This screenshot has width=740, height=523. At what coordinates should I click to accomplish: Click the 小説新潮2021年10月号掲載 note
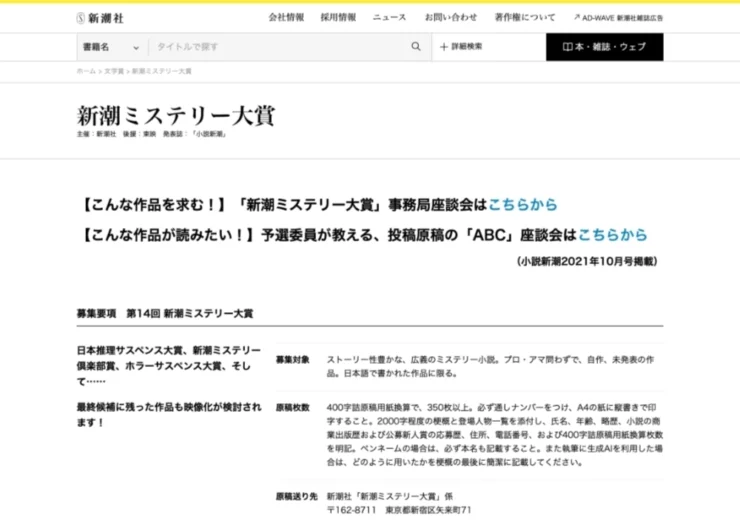tap(587, 262)
